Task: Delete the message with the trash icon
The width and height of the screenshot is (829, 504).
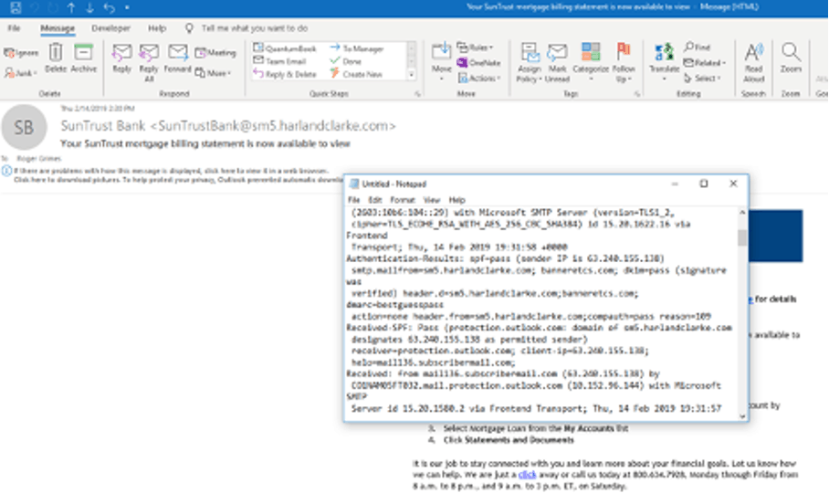Action: pyautogui.click(x=56, y=58)
